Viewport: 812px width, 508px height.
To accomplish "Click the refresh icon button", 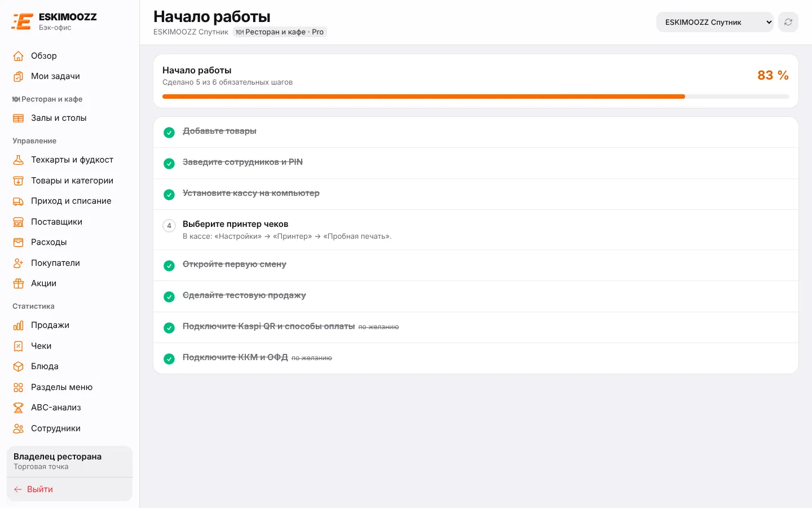I will tap(788, 22).
